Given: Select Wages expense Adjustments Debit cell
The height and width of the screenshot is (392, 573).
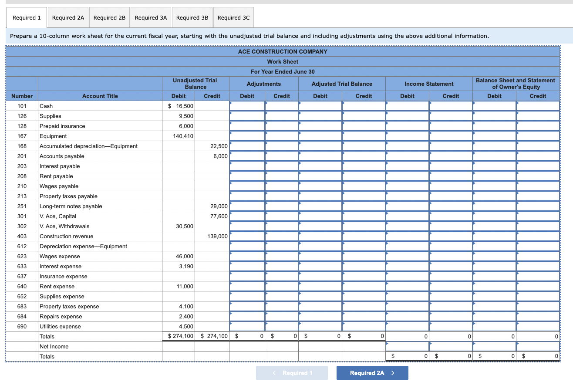Looking at the screenshot, I should [247, 256].
